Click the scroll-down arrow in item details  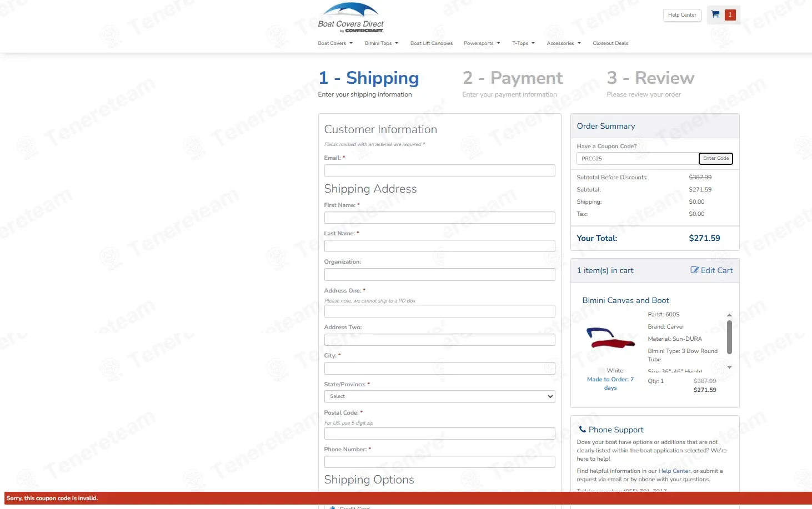click(729, 367)
